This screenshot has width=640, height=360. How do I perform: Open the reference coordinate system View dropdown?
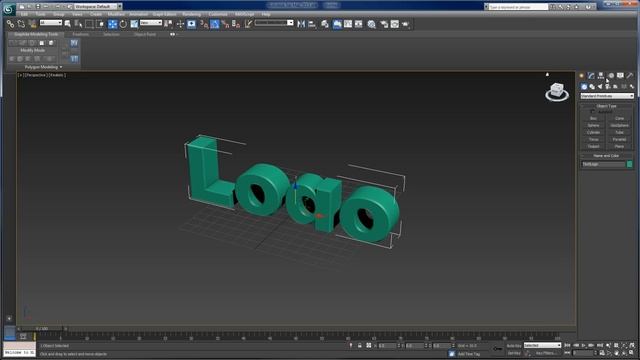[x=151, y=23]
